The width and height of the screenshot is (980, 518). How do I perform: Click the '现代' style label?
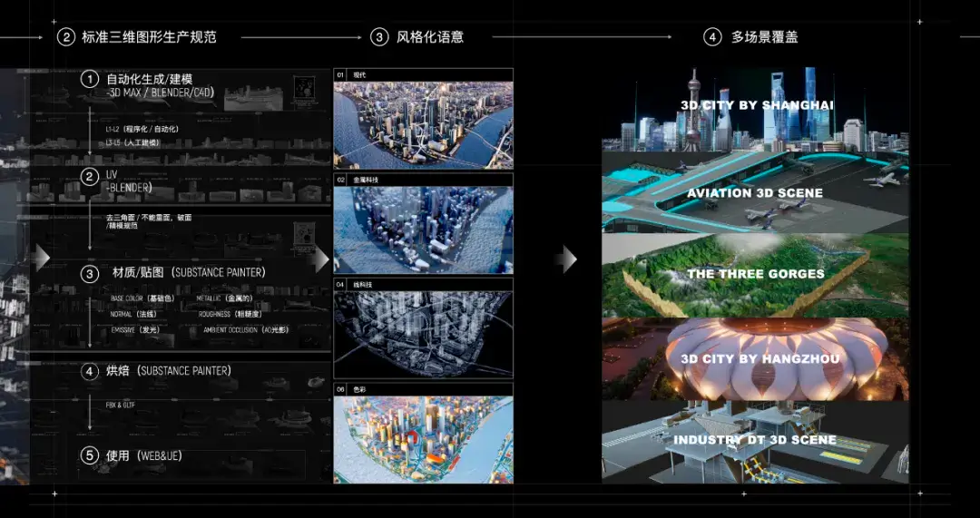(359, 75)
